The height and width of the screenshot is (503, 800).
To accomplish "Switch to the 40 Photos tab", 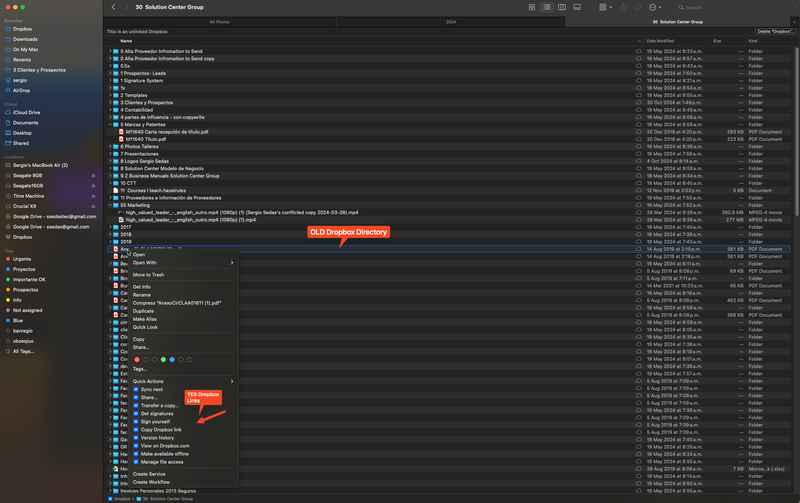I will pyautogui.click(x=219, y=21).
